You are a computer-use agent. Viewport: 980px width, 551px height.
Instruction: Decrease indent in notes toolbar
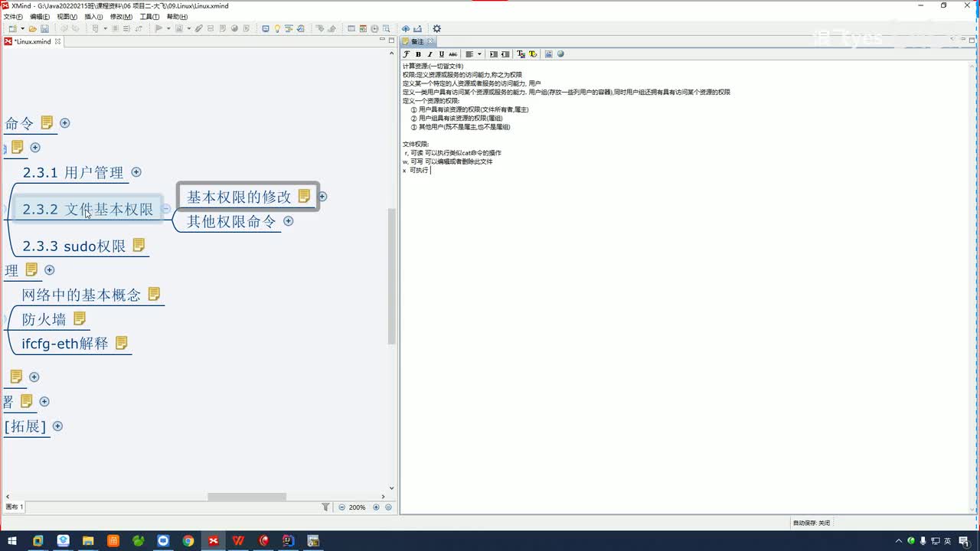505,54
